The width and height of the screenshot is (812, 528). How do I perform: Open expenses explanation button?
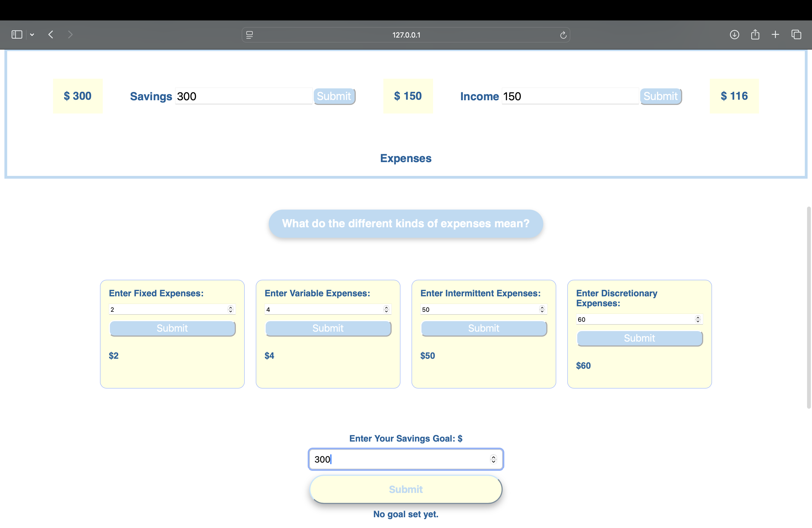point(406,223)
